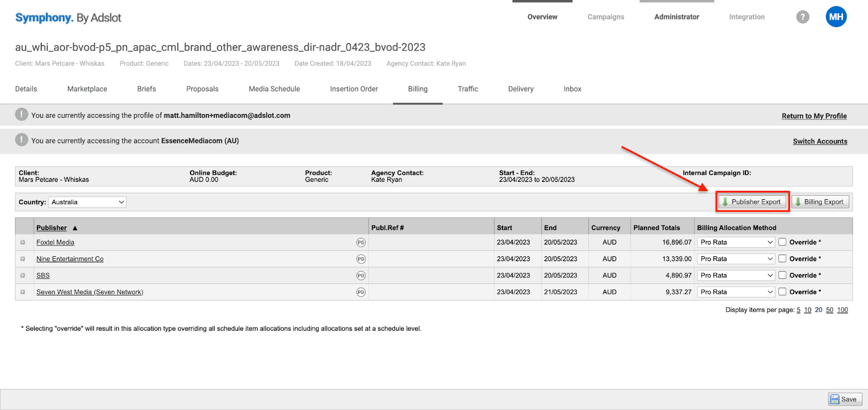Display 100 items per page
The height and width of the screenshot is (410, 868).
click(x=843, y=310)
